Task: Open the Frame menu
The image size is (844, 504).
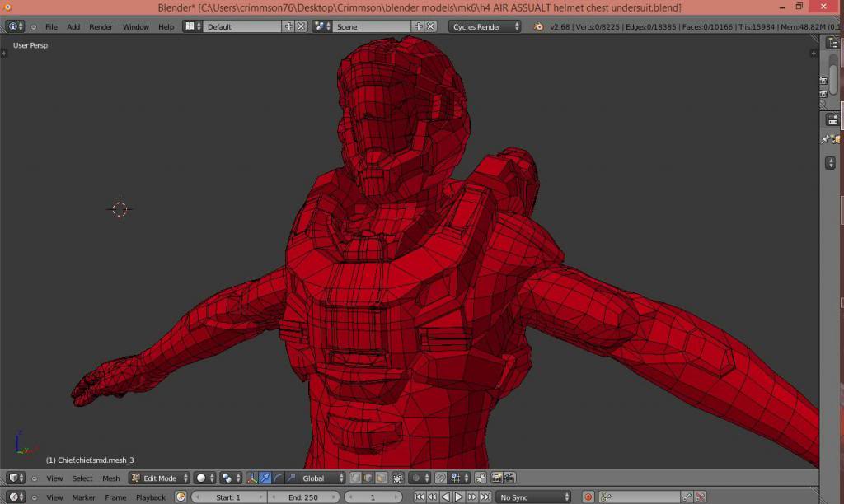Action: tap(115, 497)
